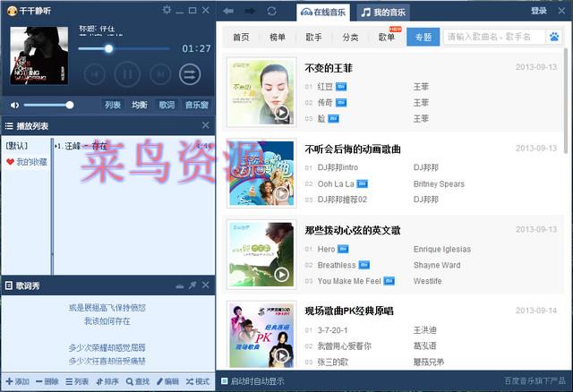
Task: Mute the volume speaker icon
Action: [14, 106]
